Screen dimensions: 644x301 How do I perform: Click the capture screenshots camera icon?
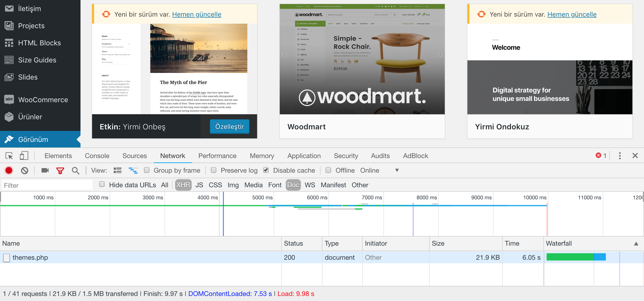tap(45, 170)
